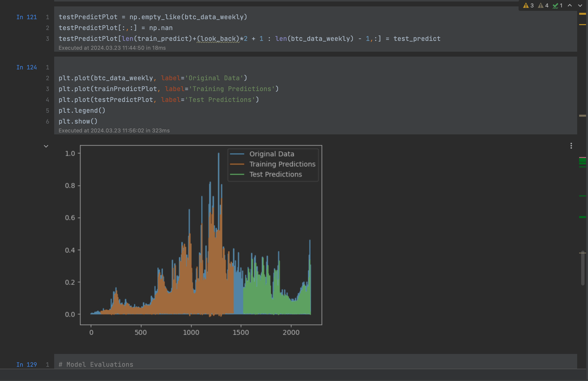The image size is (588, 381).
Task: Click the weak warnings indicator showing 4
Action: pos(543,5)
